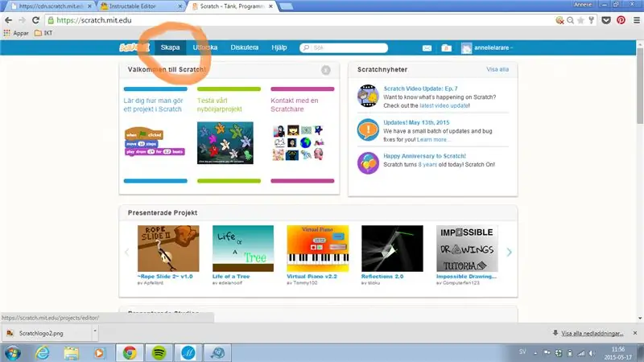The image size is (644, 362).
Task: Click the Pinterest extension icon
Action: point(621,19)
